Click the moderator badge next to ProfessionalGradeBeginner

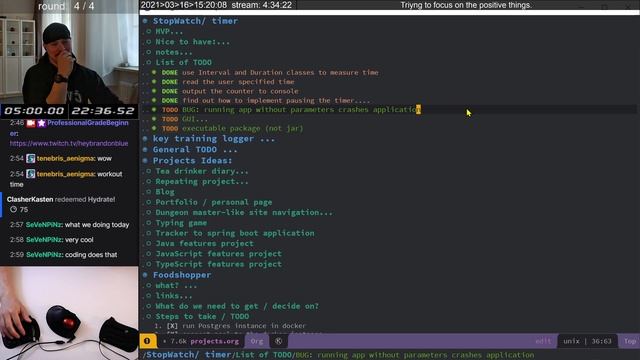(31, 123)
